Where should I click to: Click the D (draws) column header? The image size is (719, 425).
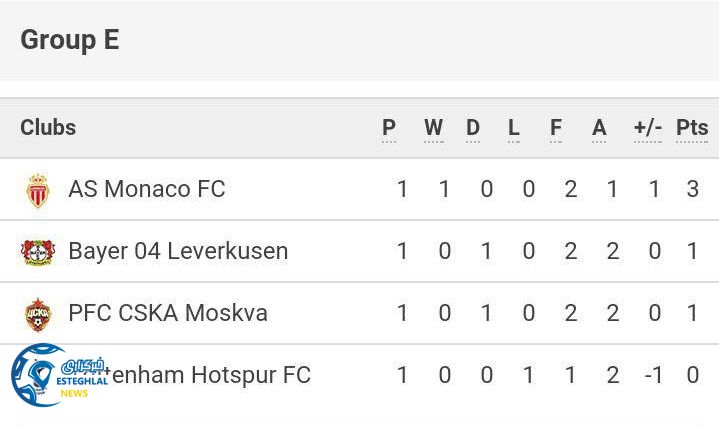(x=473, y=128)
